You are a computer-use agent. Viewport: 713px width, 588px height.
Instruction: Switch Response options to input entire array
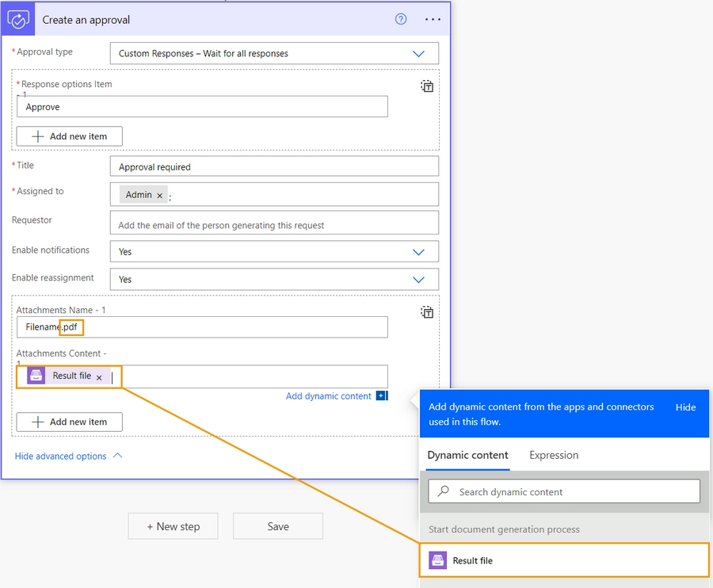427,86
